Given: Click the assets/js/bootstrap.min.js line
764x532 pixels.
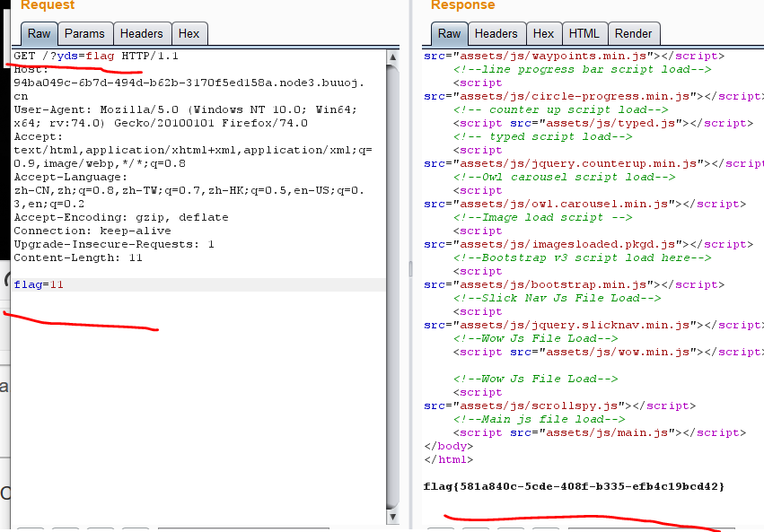Looking at the screenshot, I should (574, 284).
